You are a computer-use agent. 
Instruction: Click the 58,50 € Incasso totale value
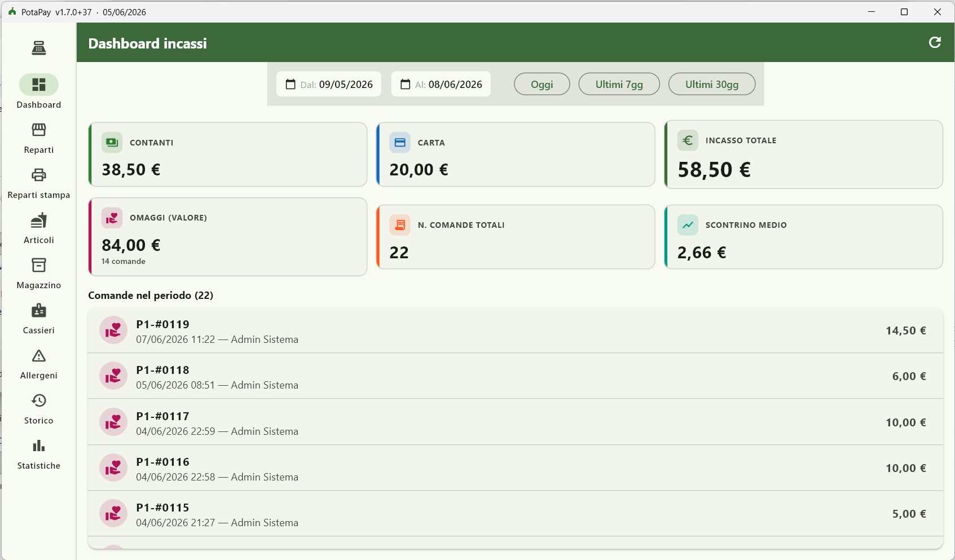714,170
